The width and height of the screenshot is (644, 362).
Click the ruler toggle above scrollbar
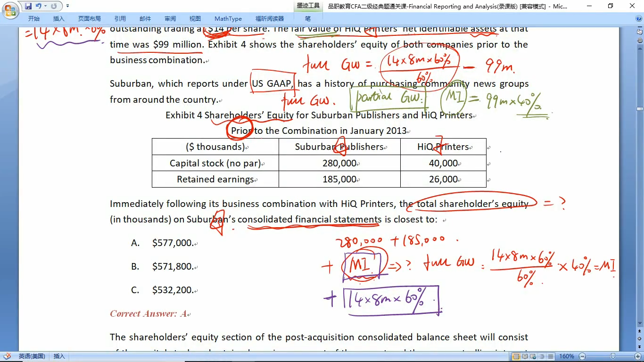tap(640, 31)
